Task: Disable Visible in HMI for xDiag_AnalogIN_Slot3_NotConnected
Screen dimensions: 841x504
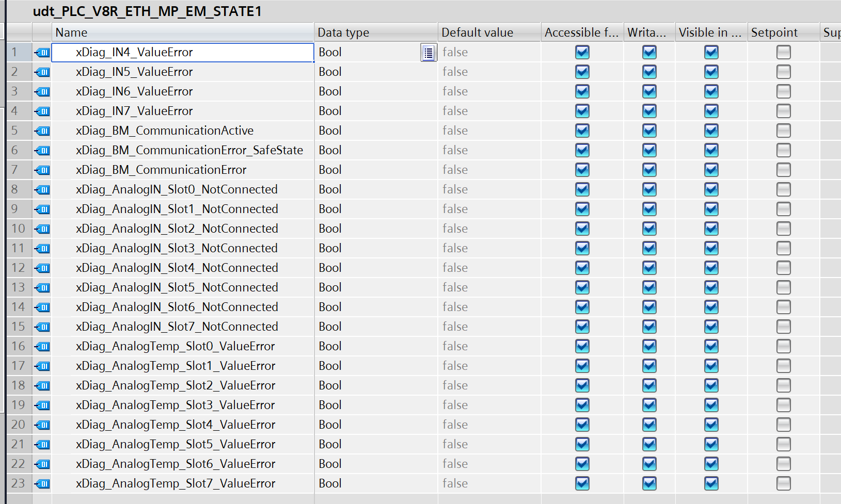Action: tap(711, 249)
